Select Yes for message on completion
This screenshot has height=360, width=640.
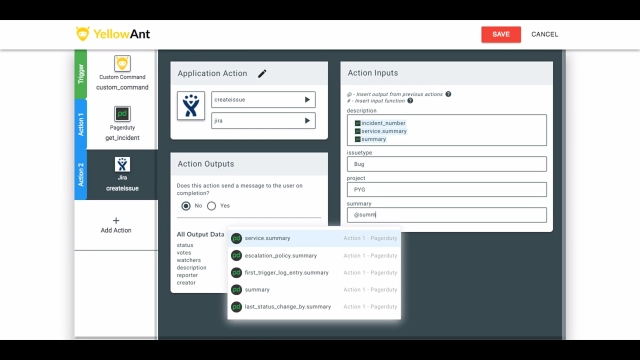[x=211, y=206]
